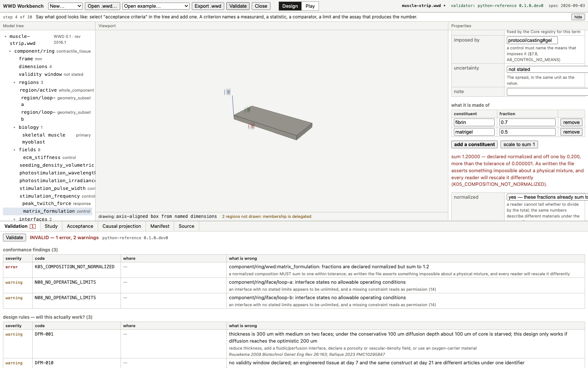Click Validate in the top toolbar

point(238,6)
